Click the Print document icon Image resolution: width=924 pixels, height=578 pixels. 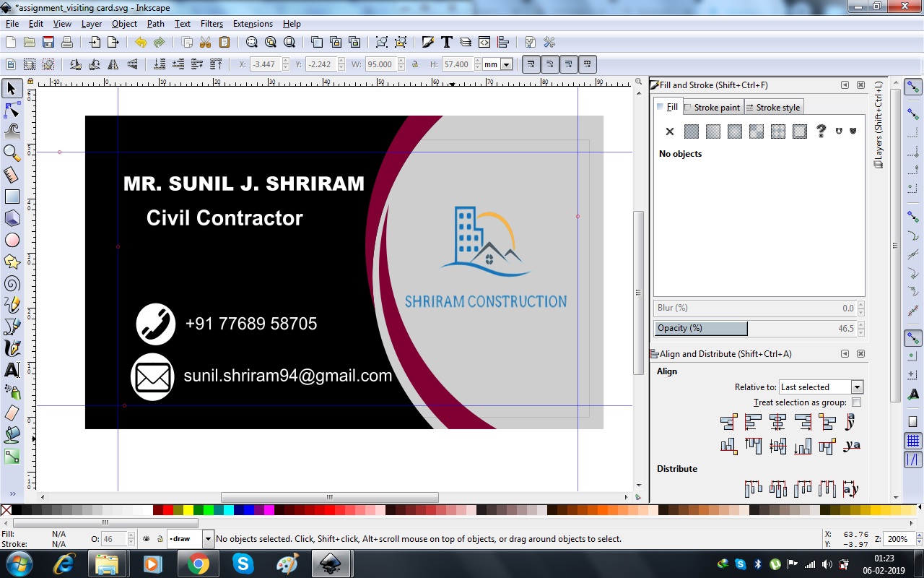(67, 43)
